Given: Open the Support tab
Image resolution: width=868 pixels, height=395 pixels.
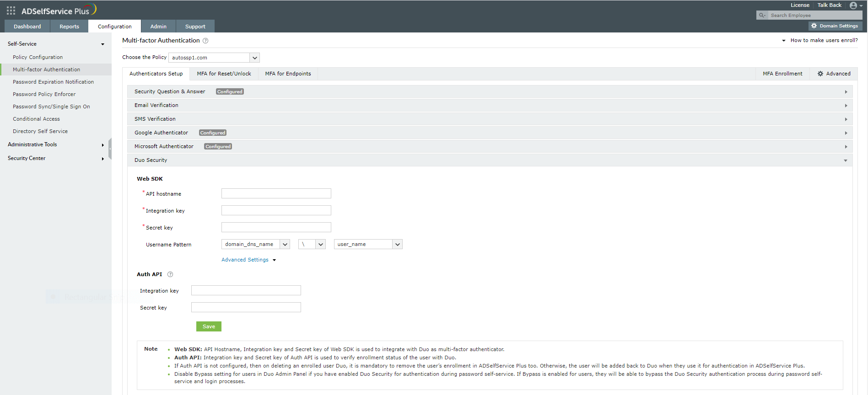Looking at the screenshot, I should coord(195,27).
